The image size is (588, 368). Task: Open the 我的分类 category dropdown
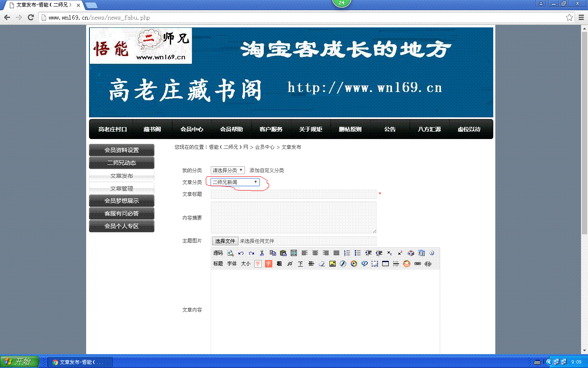[227, 171]
